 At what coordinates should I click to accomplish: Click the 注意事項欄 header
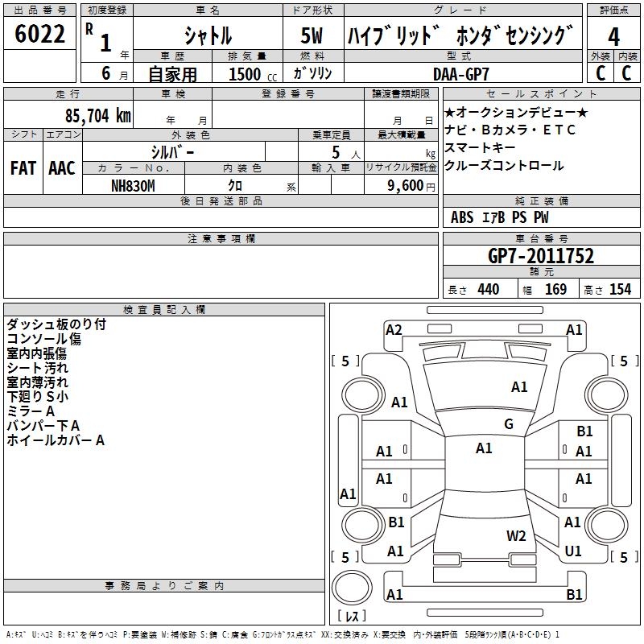point(221,238)
